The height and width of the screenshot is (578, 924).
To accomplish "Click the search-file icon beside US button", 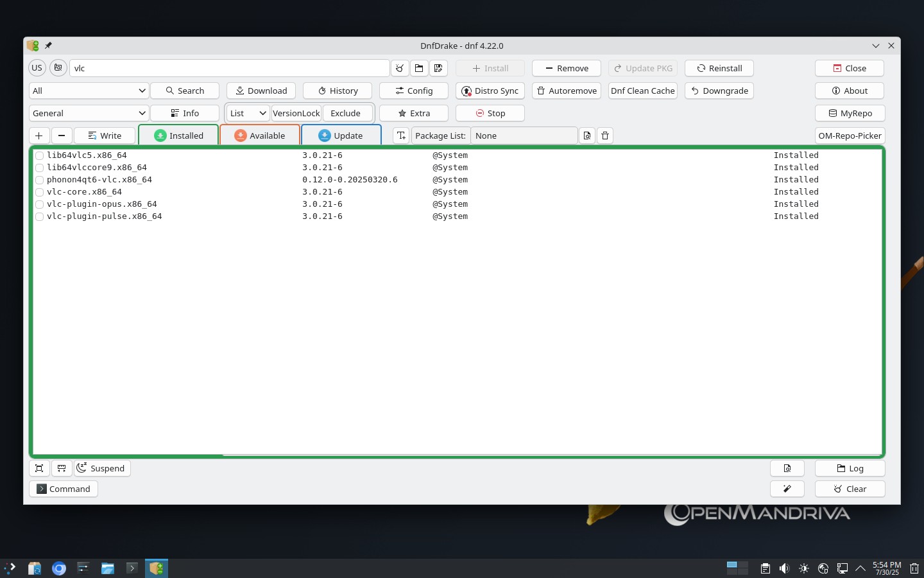I will pos(58,68).
